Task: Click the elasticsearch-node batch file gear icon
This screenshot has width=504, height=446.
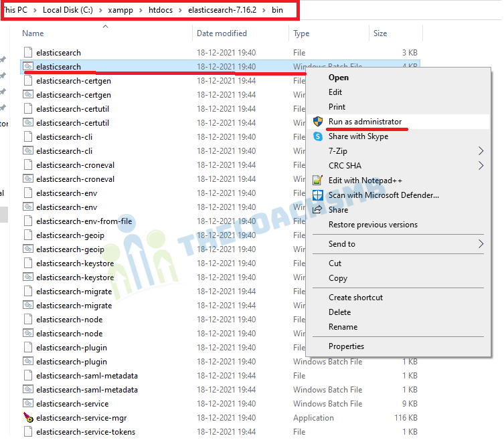Action: pos(28,333)
